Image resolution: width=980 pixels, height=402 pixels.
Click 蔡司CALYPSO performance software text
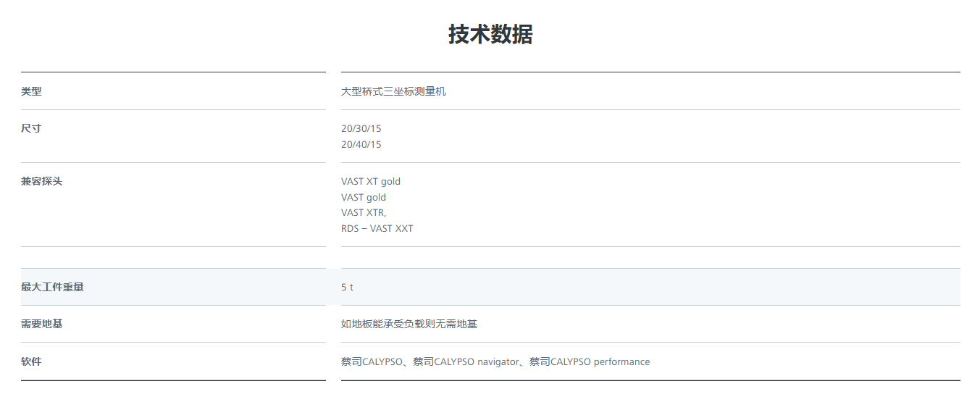tap(590, 361)
